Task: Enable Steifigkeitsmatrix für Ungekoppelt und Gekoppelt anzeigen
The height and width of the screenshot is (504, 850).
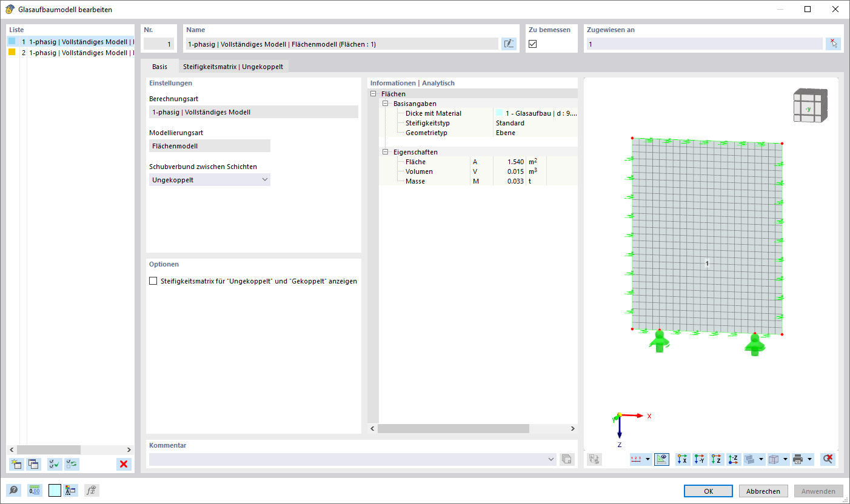Action: (x=153, y=281)
